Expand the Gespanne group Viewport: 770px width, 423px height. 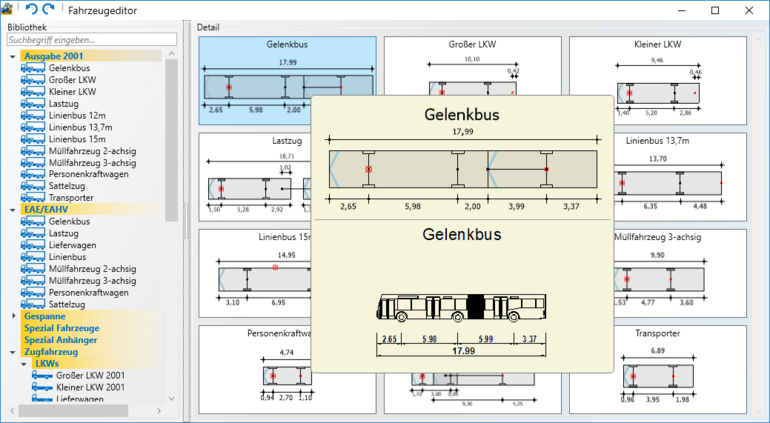pos(12,316)
